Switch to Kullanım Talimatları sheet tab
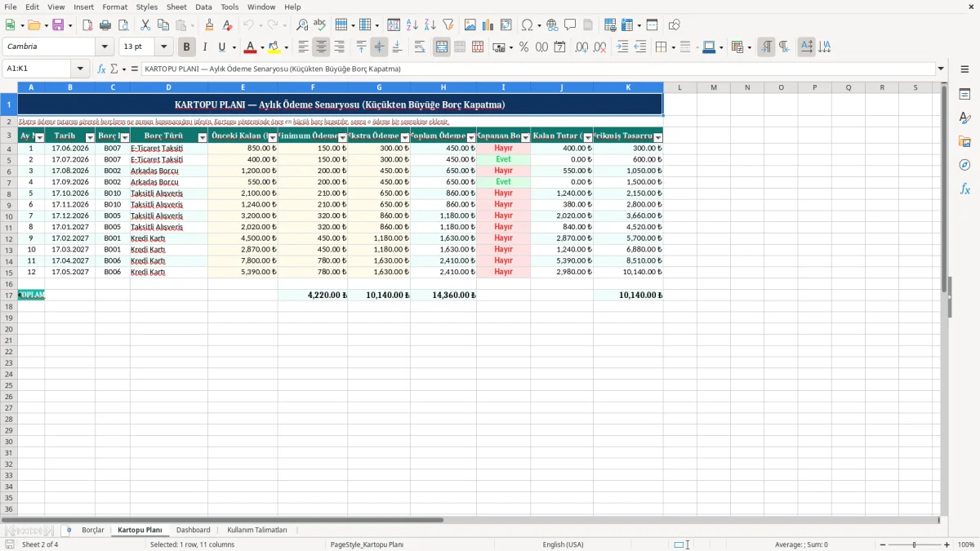Viewport: 980px width, 551px height. (x=257, y=530)
